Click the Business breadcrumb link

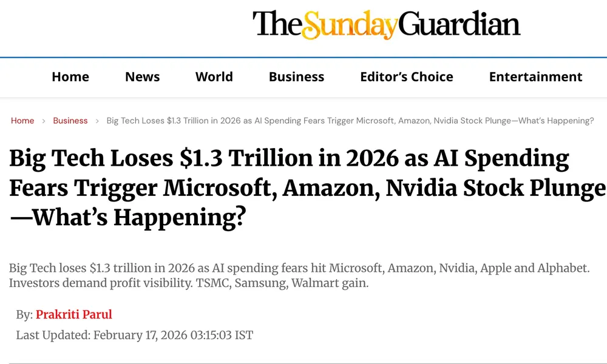70,121
